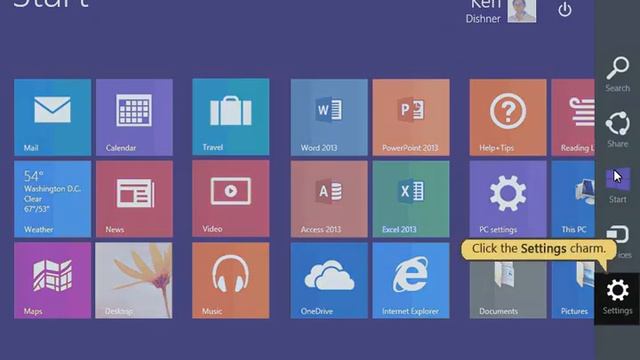Click the user account picture

click(522, 11)
